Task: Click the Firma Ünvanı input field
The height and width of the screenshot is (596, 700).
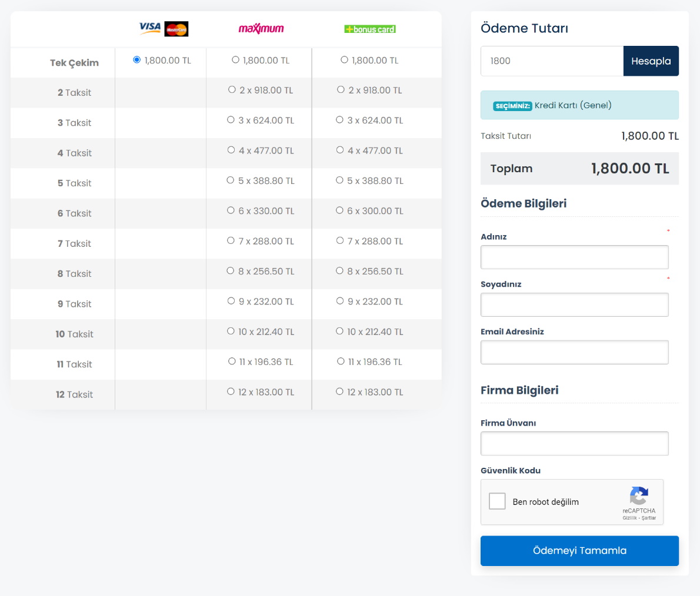Action: 574,444
